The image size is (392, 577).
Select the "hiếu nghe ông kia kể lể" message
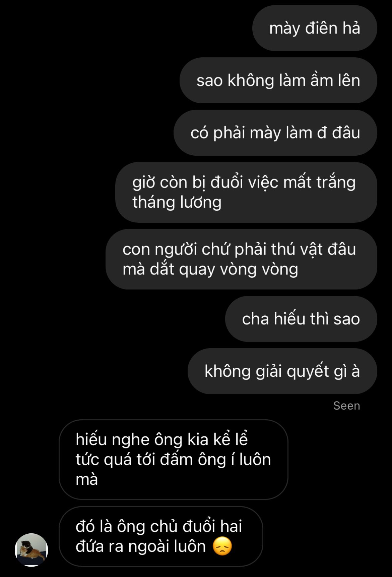(x=174, y=459)
